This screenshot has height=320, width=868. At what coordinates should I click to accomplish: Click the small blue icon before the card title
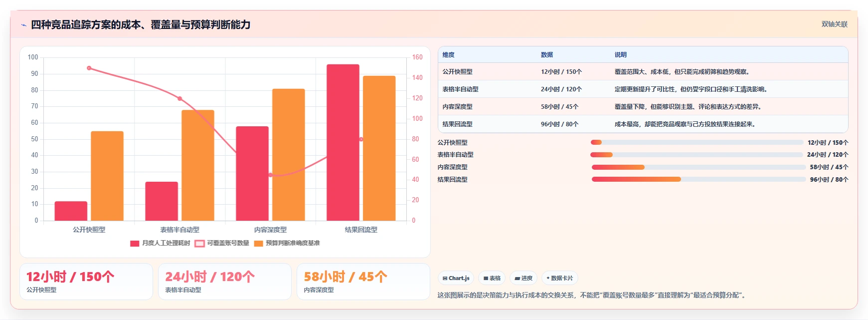tap(23, 25)
